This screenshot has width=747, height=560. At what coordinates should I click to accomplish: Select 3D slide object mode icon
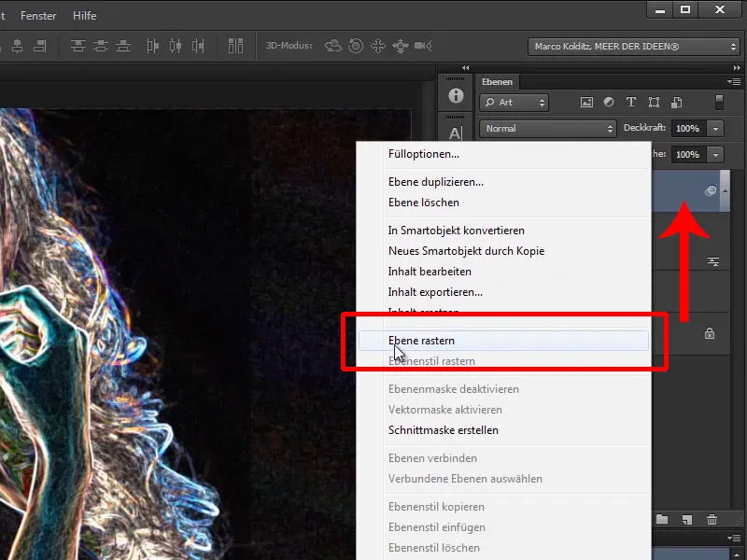click(x=401, y=46)
